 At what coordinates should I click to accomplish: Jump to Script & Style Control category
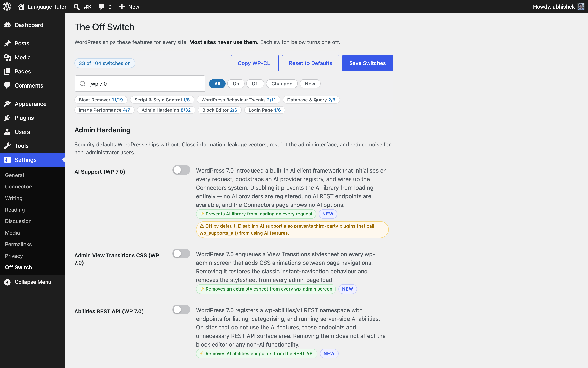click(x=162, y=100)
